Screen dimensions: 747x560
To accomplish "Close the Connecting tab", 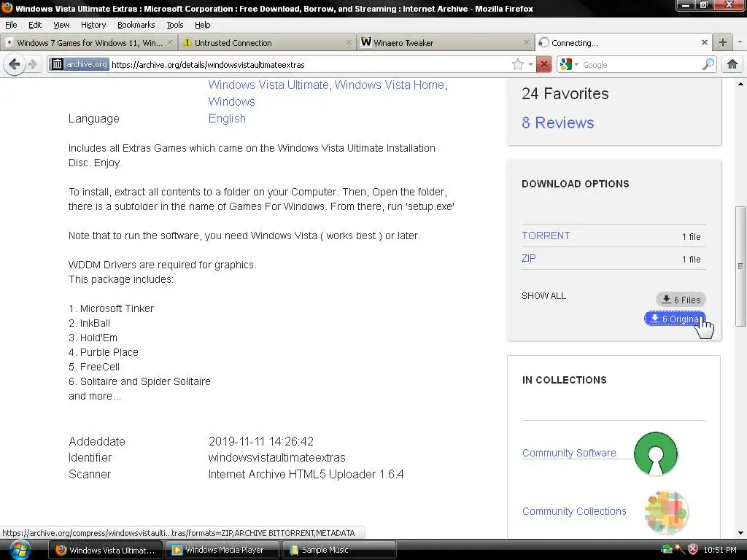I will tap(705, 42).
